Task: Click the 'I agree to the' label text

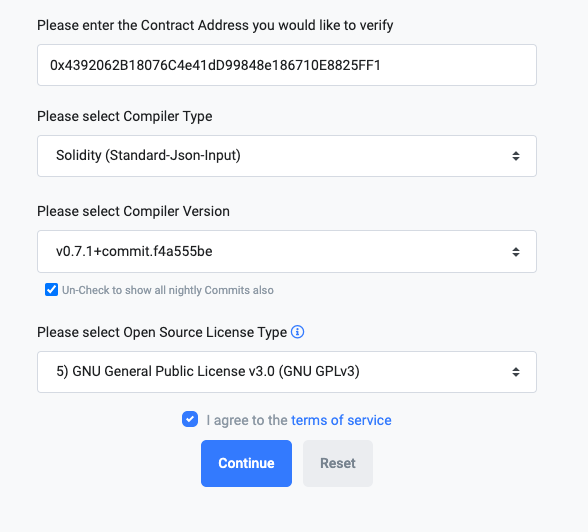Action: point(247,420)
